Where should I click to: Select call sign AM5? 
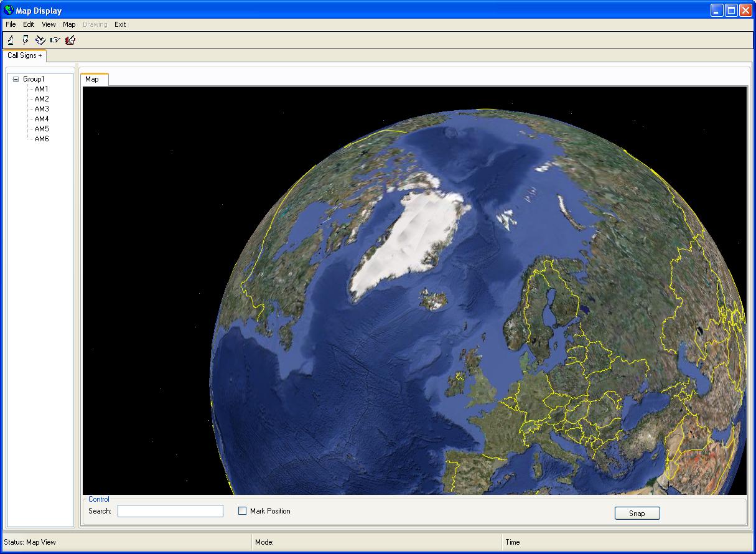[42, 129]
